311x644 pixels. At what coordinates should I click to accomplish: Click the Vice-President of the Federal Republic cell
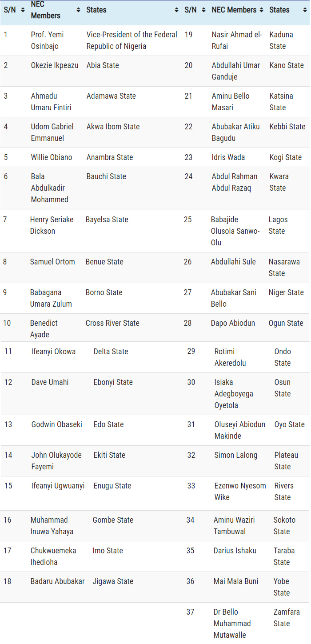coord(132,40)
